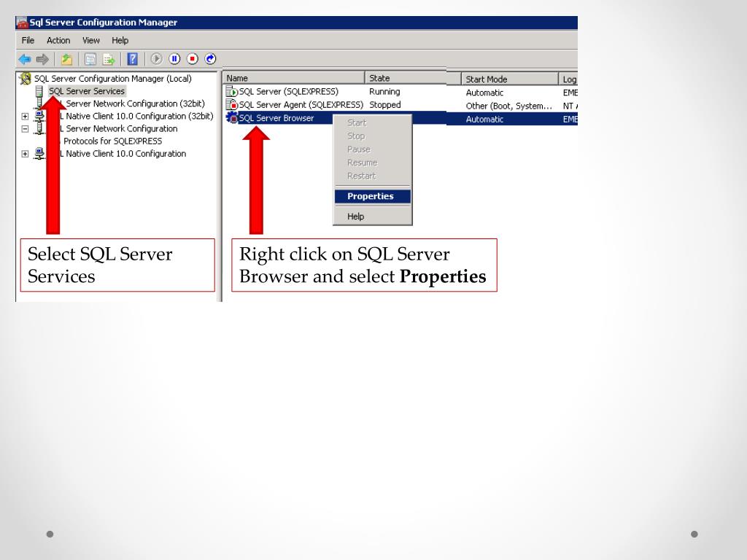The height and width of the screenshot is (560, 747).
Task: Click the Pause Service toolbar icon
Action: [x=174, y=58]
